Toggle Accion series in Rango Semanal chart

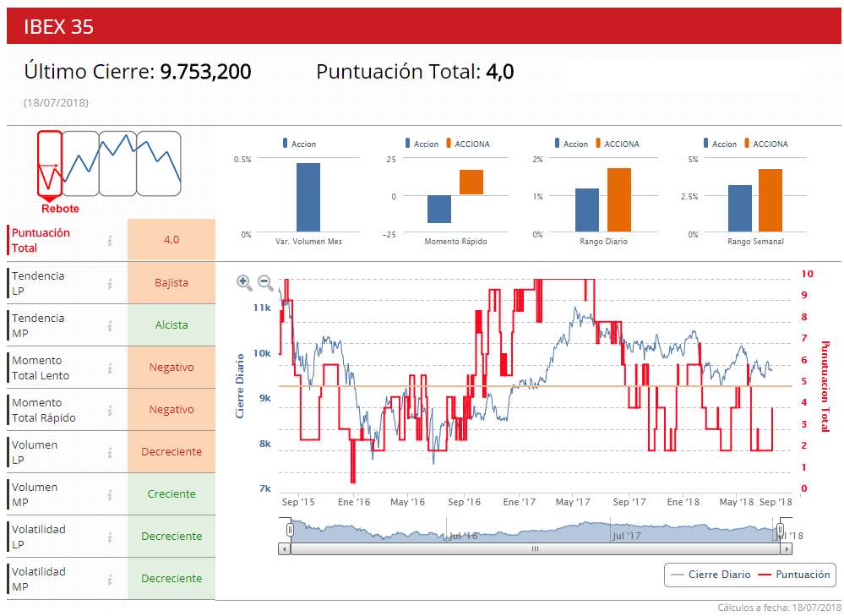(720, 144)
